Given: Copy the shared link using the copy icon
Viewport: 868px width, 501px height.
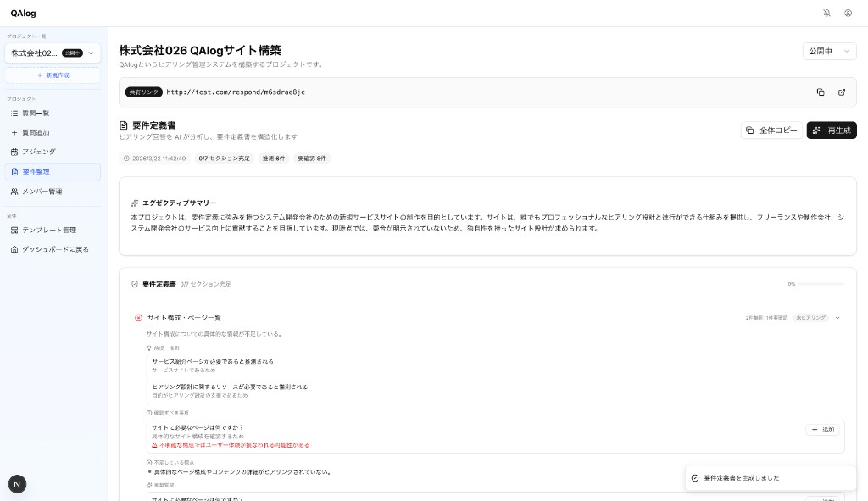Looking at the screenshot, I should click(819, 92).
